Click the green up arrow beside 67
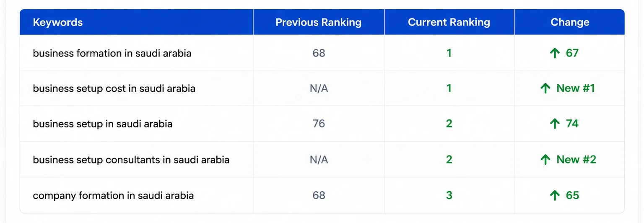 (x=555, y=53)
